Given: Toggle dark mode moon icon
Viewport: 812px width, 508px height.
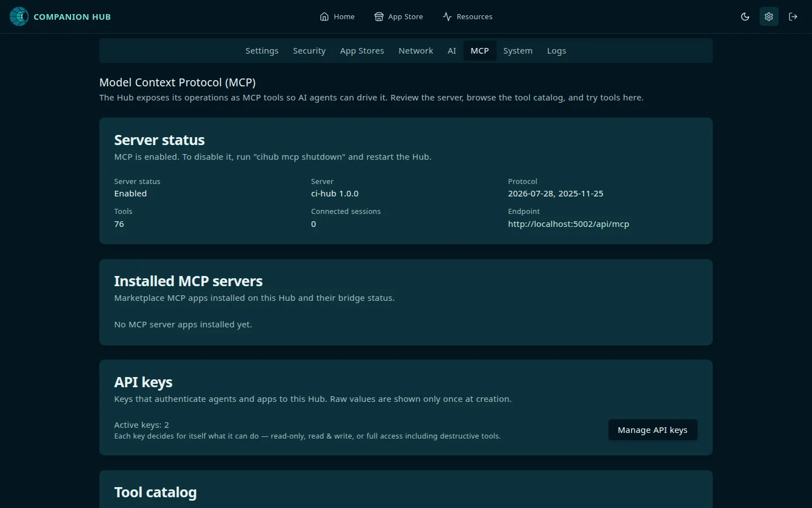Looking at the screenshot, I should (745, 16).
